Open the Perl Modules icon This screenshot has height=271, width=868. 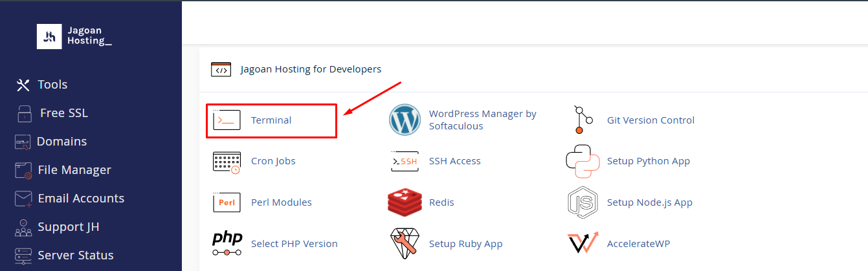(227, 202)
